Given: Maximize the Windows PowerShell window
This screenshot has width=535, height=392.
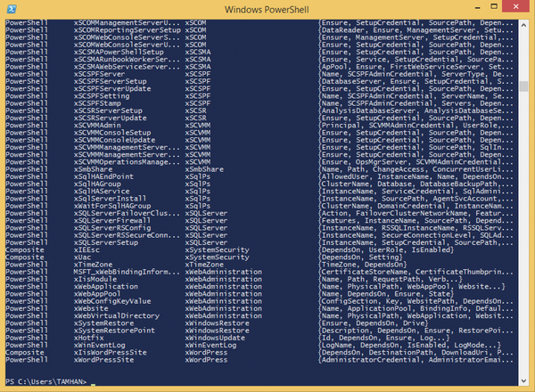Looking at the screenshot, I should (x=494, y=7).
